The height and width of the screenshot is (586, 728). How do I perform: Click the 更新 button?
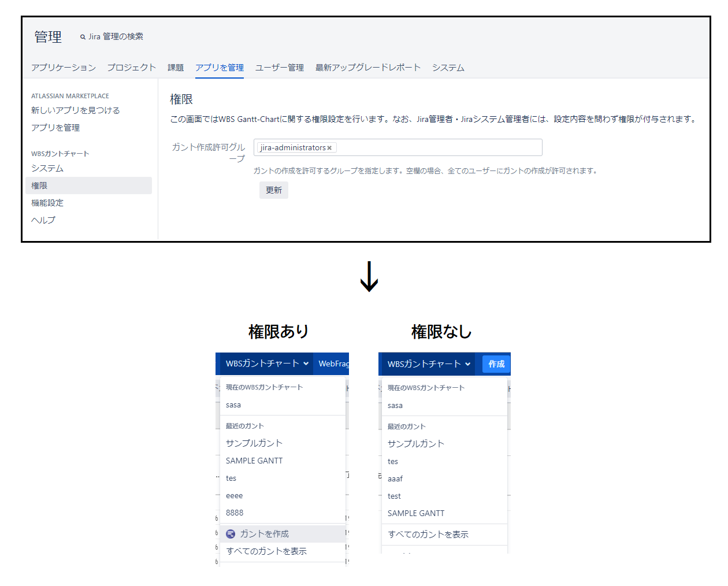click(x=274, y=190)
